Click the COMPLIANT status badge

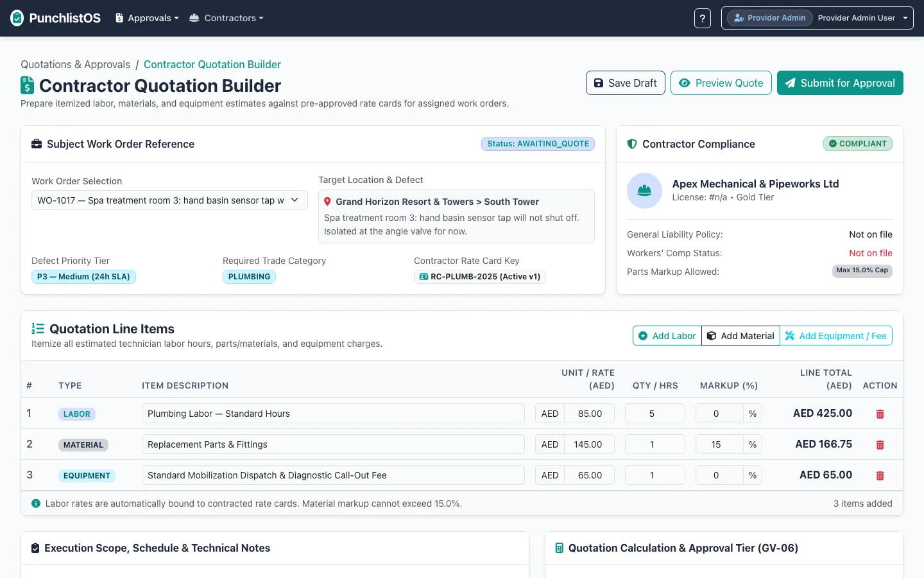(x=858, y=144)
